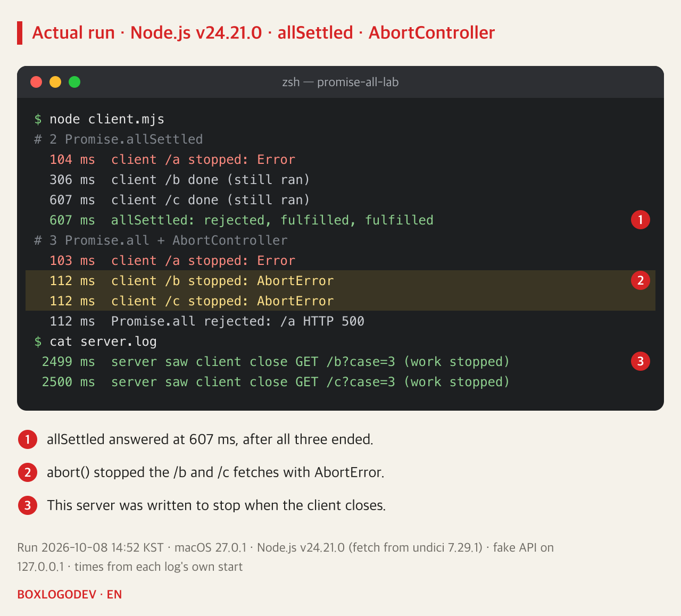Select the "306 ms client /b done" line
Image resolution: width=681 pixels, height=616 pixels.
pos(180,180)
